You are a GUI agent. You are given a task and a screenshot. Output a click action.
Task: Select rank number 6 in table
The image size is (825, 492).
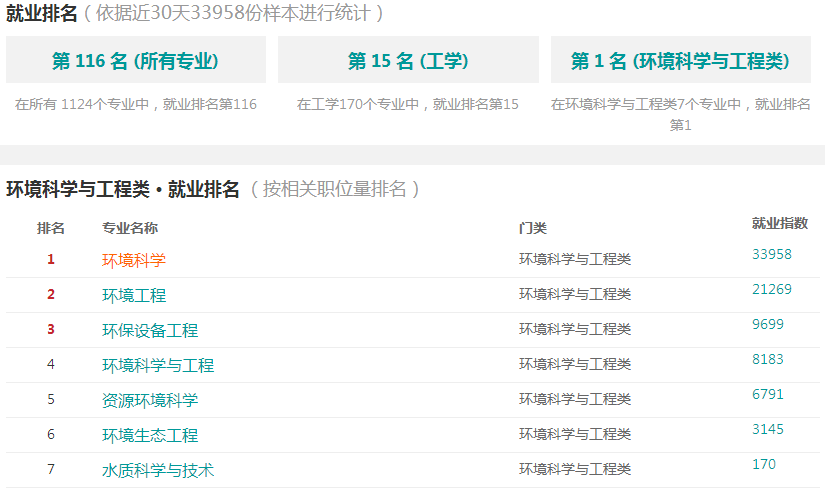point(51,434)
